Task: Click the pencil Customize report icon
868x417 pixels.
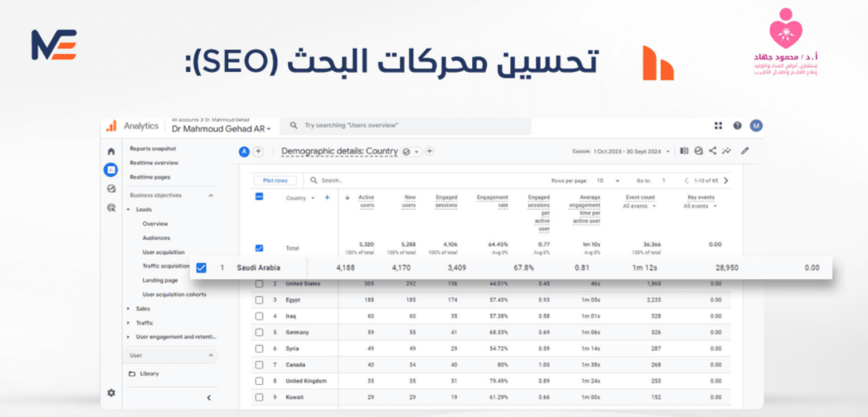Action: click(x=745, y=151)
